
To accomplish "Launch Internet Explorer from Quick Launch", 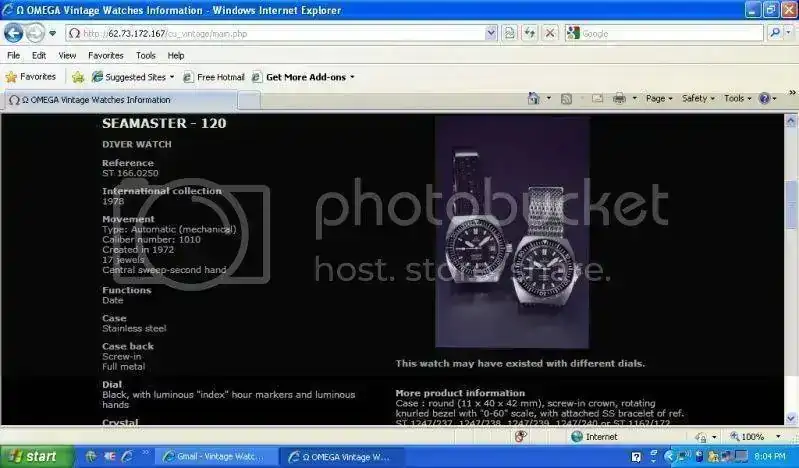I will 127,456.
